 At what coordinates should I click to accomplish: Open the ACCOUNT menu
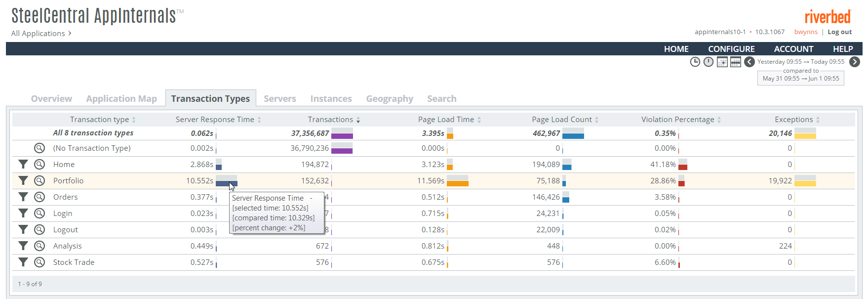pos(794,49)
